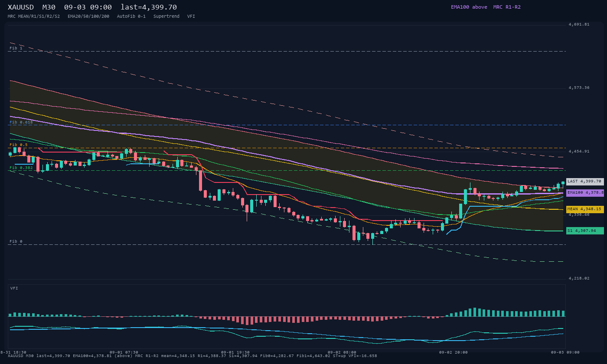This screenshot has height=364, width=607.
Task: Click the MRC MEAN/R1/S1/R2/S2 legend entry
Action: [x=34, y=16]
